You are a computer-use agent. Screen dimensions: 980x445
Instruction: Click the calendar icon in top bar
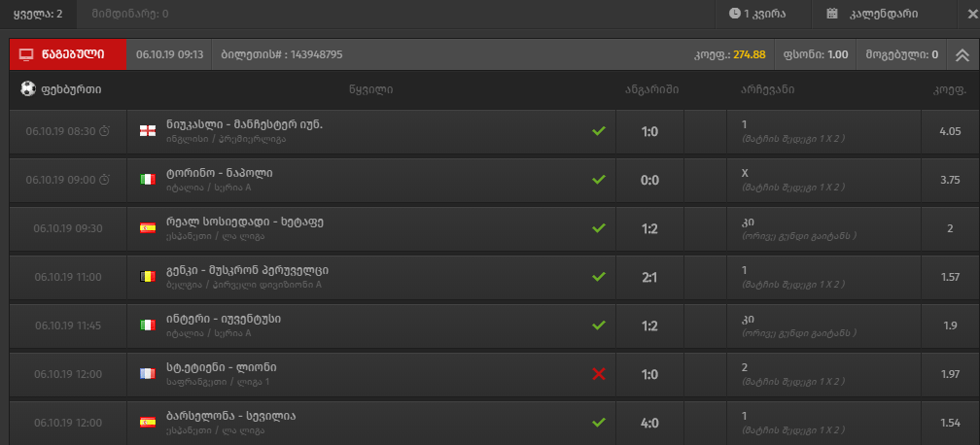832,14
